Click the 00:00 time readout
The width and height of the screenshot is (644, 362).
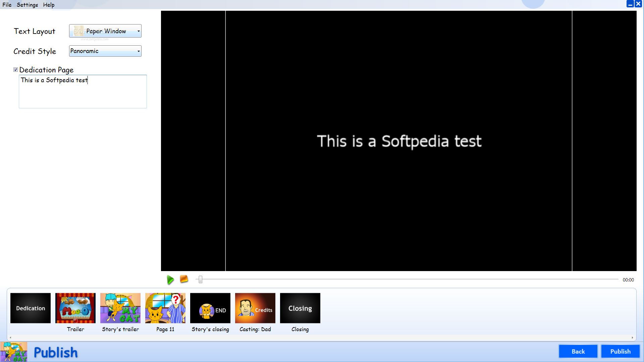point(628,280)
